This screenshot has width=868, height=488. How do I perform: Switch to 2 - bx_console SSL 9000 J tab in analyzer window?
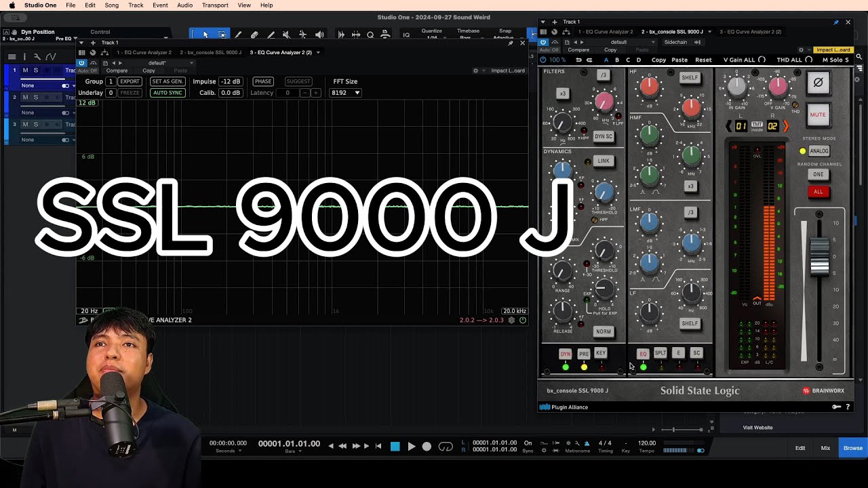(x=211, y=52)
